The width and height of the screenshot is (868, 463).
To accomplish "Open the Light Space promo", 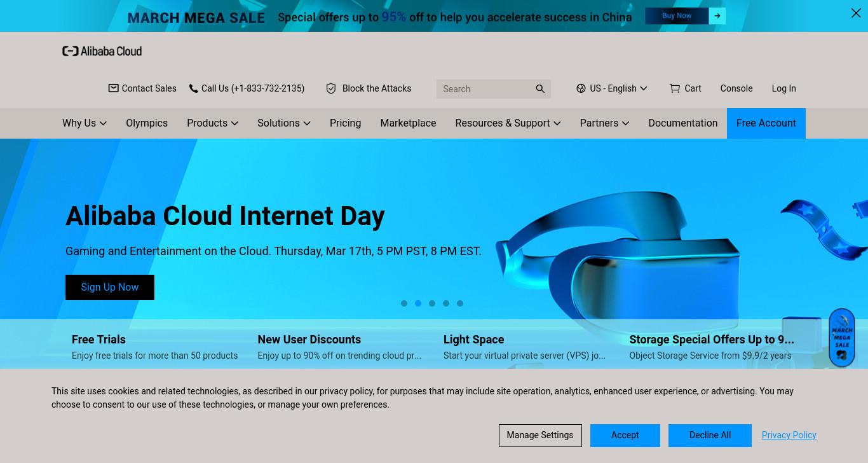I will click(525, 347).
